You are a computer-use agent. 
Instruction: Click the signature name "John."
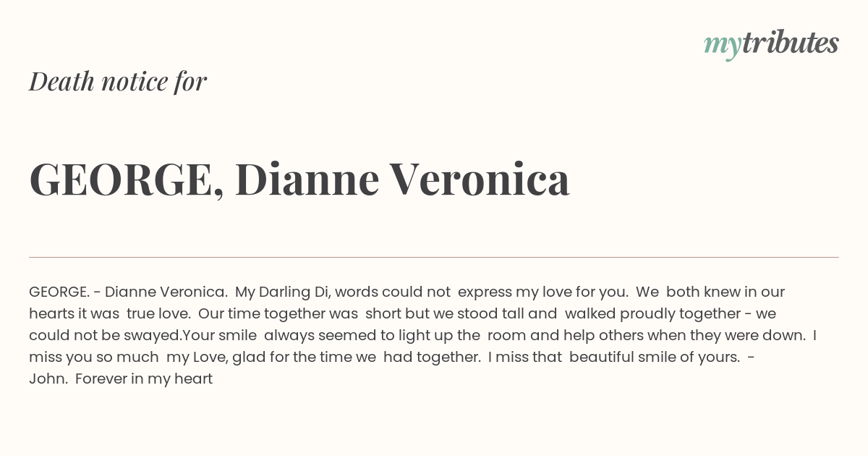[48, 379]
